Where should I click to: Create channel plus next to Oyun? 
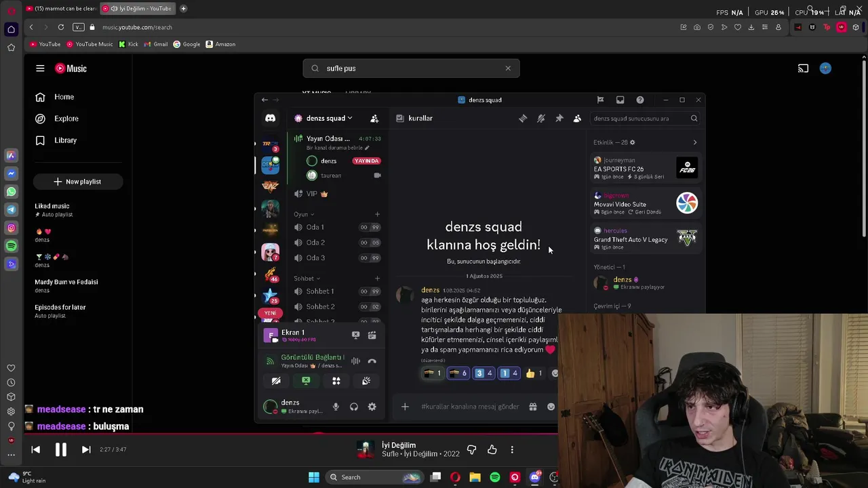point(377,214)
